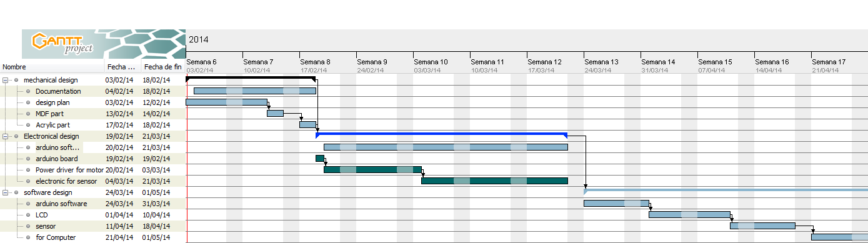Screen dimensions: 868x243
Task: Click the Documentation Gantt bar
Action: 254,91
